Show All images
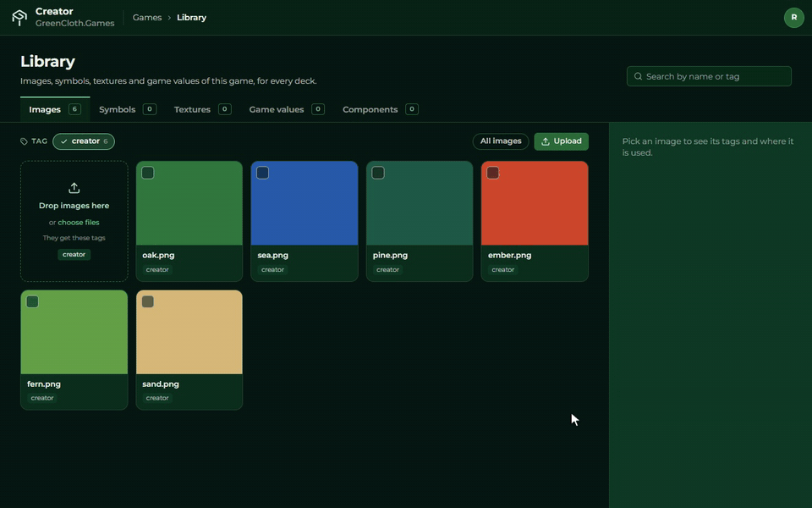The width and height of the screenshot is (812, 508). point(501,141)
